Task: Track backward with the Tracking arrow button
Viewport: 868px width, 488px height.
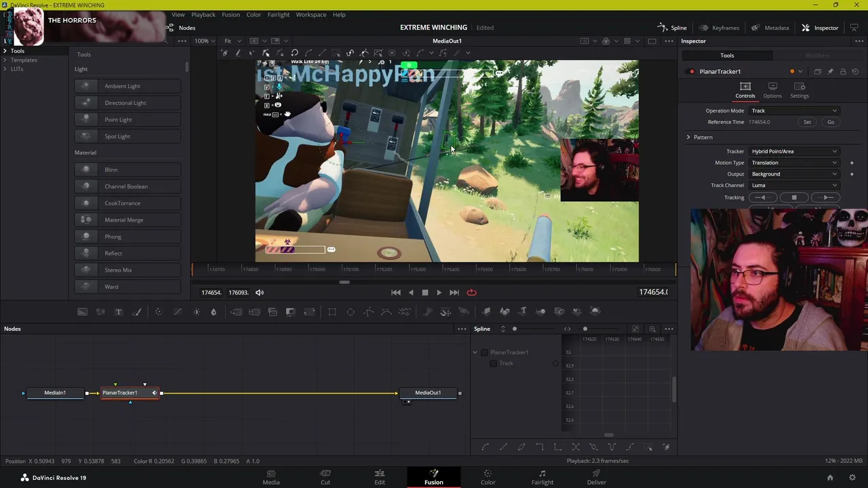Action: click(762, 198)
